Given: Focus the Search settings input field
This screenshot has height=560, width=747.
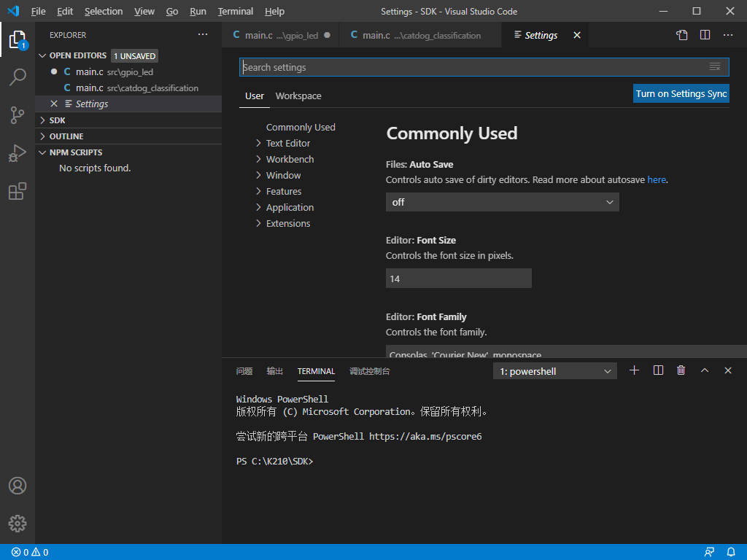Looking at the screenshot, I should click(x=484, y=67).
